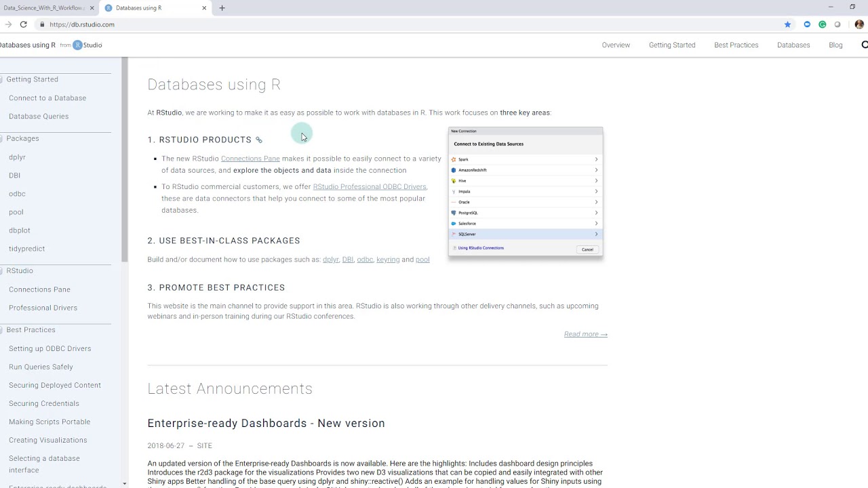Open Creating Visualizations in sidebar
Screen dimensions: 868x488
point(47,440)
